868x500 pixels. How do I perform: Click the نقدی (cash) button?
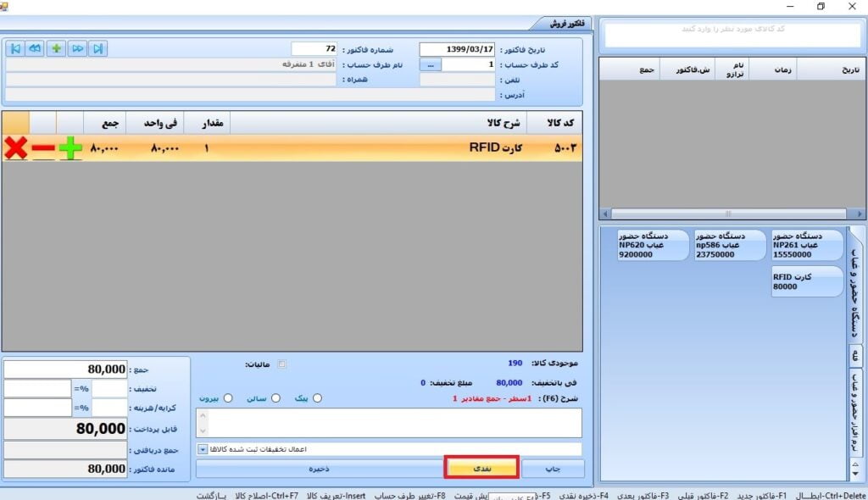(x=481, y=469)
